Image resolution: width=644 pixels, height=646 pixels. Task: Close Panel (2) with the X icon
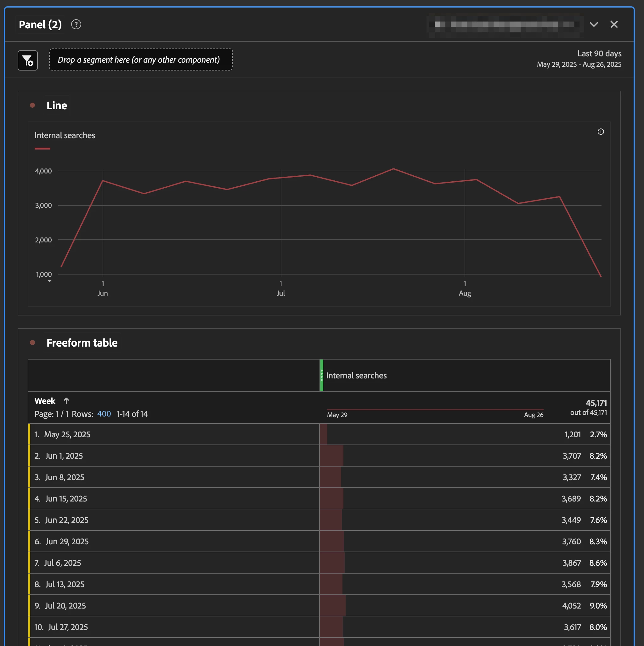pos(613,25)
